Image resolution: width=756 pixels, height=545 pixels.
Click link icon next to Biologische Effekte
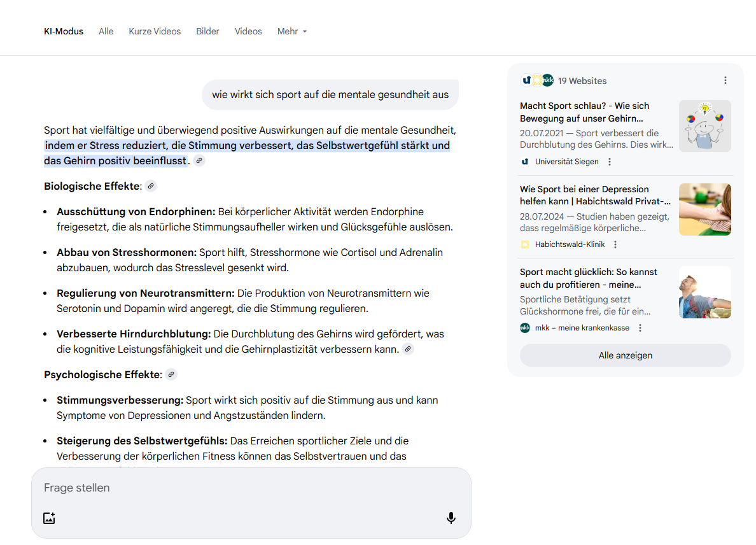[150, 186]
